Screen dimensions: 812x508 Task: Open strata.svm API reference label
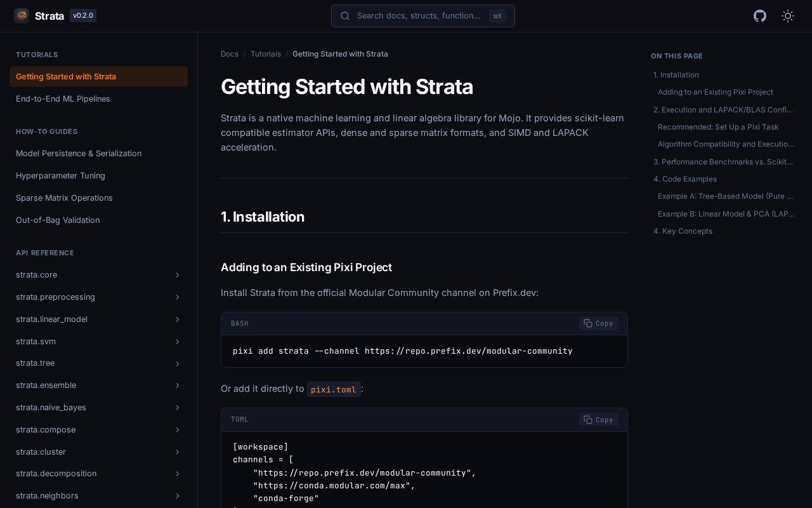[36, 342]
